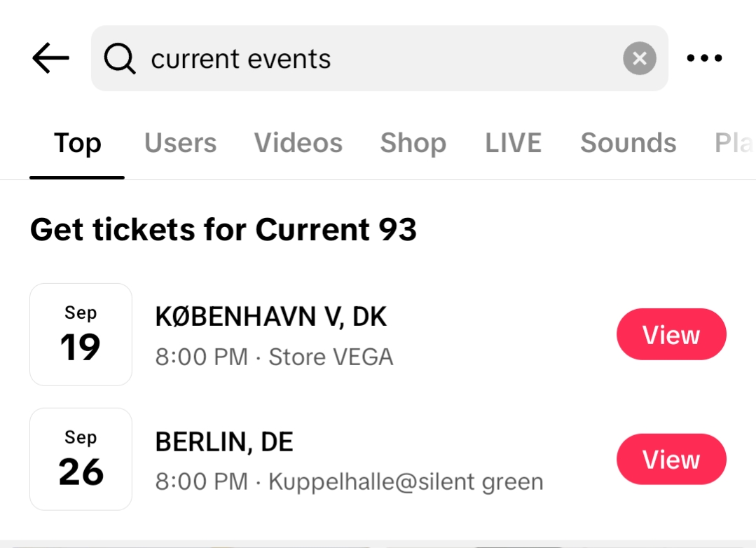Switch to the Users tab
This screenshot has width=756, height=548.
coord(180,143)
